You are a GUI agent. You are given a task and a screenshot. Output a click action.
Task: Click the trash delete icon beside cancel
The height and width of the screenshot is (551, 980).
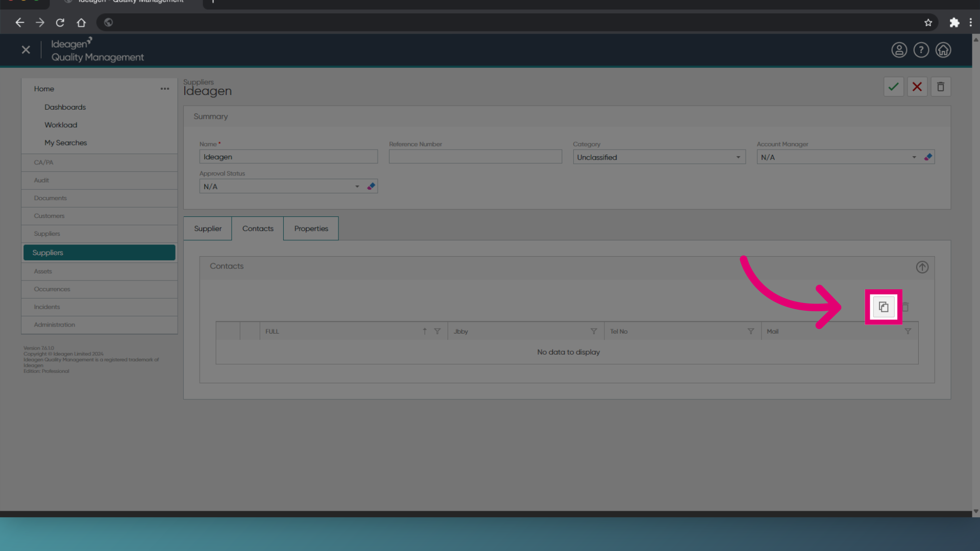tap(941, 87)
